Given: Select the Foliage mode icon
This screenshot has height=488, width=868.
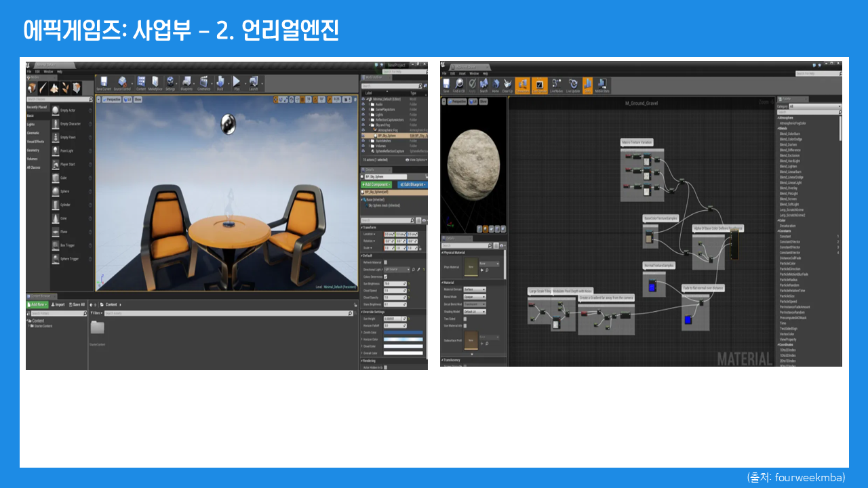Looking at the screenshot, I should click(x=66, y=88).
